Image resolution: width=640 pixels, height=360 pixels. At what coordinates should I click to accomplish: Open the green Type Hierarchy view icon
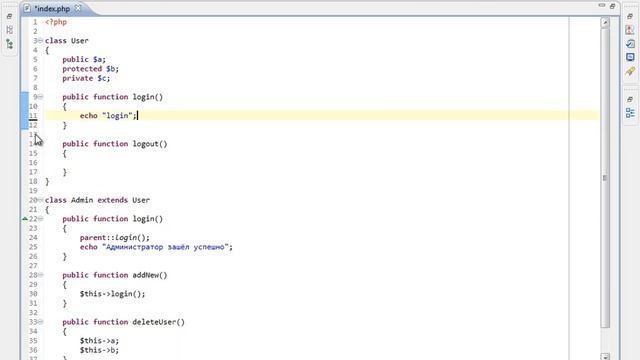9,44
